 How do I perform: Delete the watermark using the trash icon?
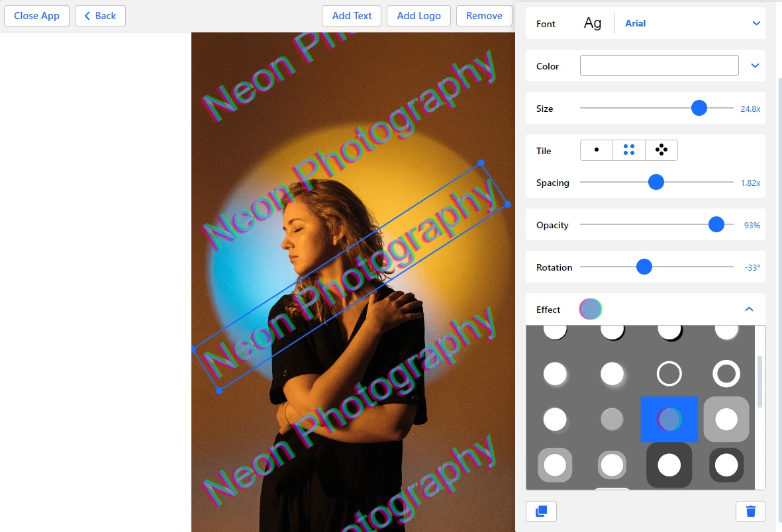coord(750,511)
